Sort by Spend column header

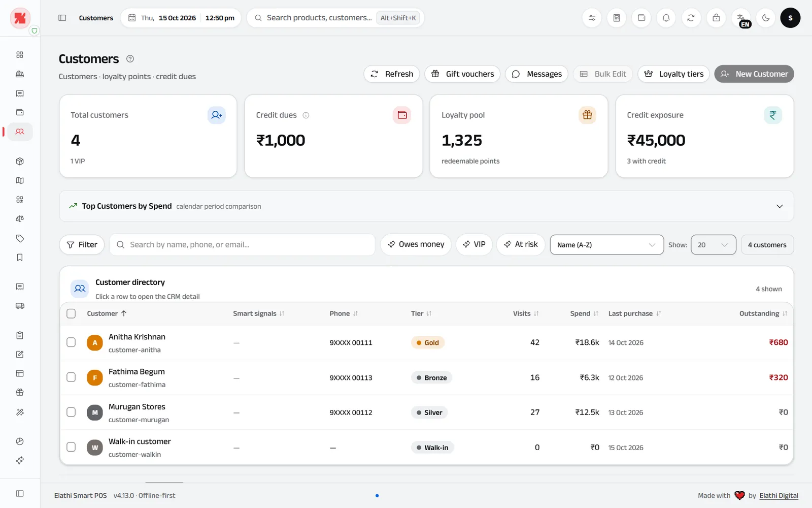coord(584,313)
